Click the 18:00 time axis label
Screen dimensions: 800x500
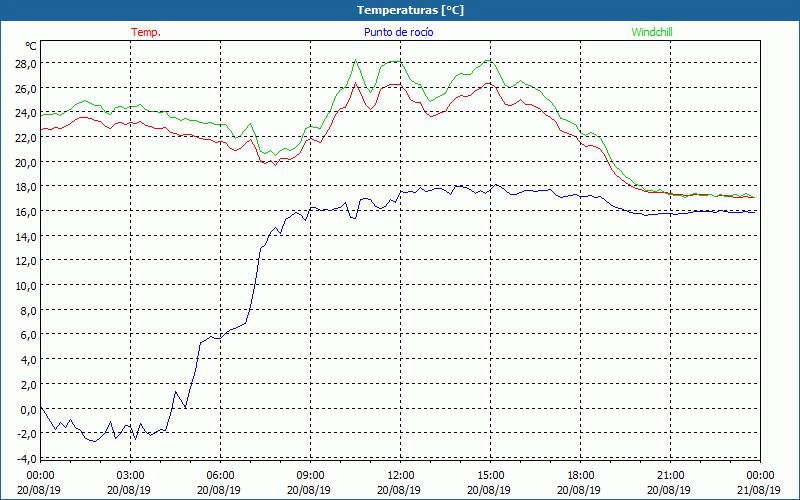(x=581, y=476)
